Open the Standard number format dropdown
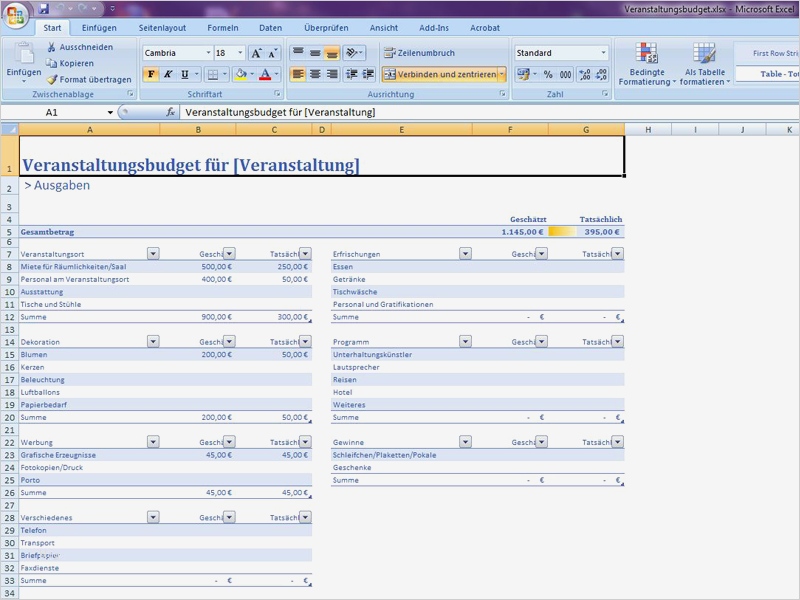Screen dimensions: 800x600 pyautogui.click(x=603, y=53)
